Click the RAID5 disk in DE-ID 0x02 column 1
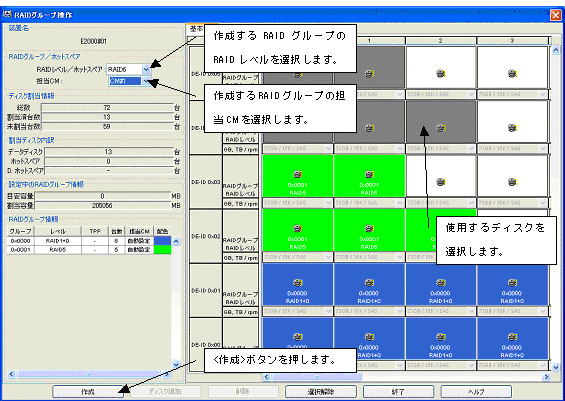The image size is (565, 401). [369, 230]
